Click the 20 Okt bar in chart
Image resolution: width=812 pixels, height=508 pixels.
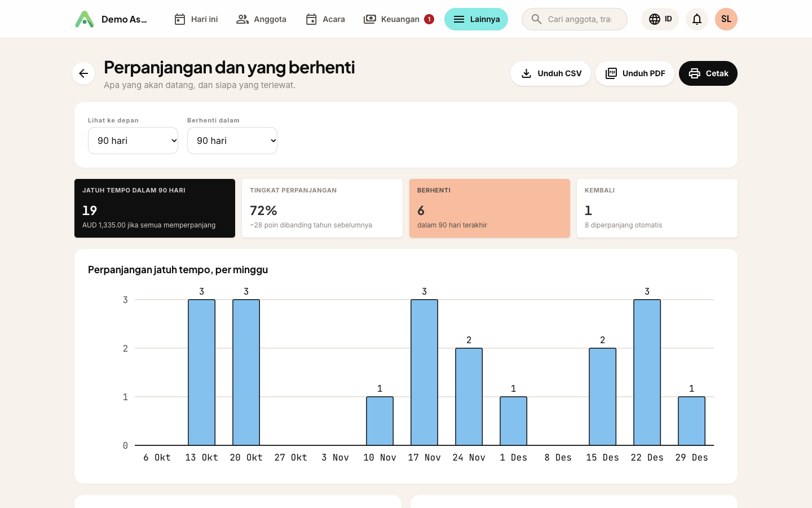click(246, 373)
